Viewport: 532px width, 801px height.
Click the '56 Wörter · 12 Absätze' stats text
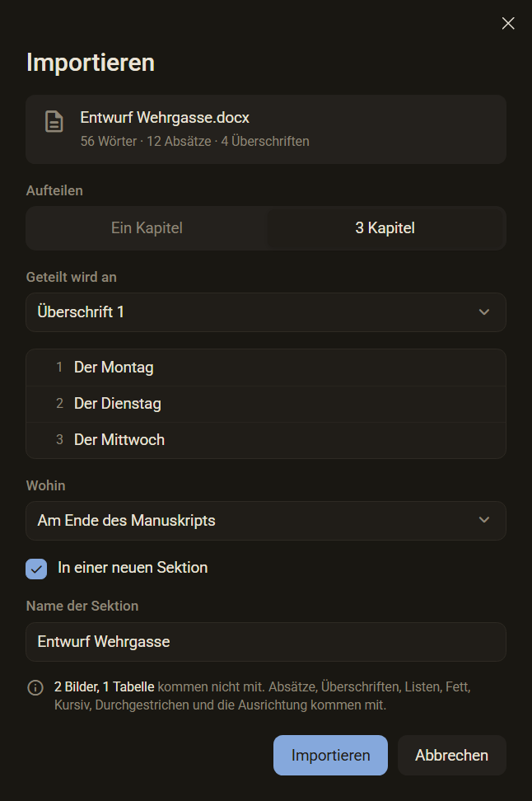(x=146, y=142)
